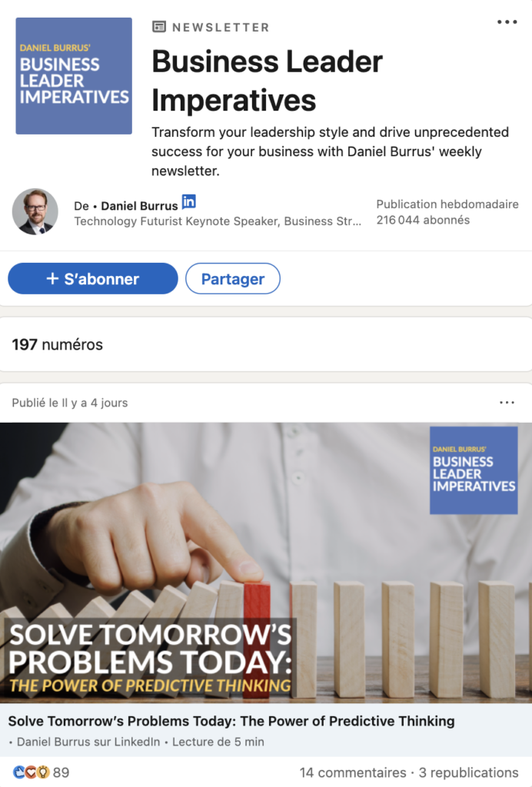Click the Partager button
Viewport: 532px width, 787px height.
233,278
